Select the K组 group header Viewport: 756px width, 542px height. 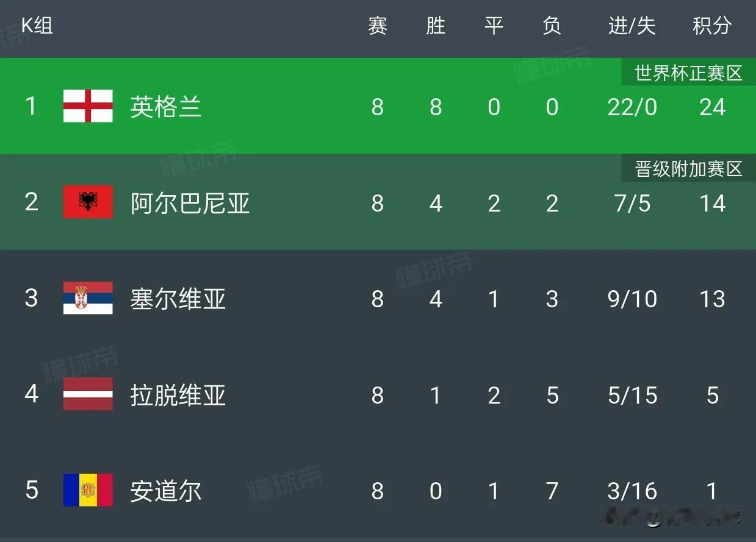(35, 26)
